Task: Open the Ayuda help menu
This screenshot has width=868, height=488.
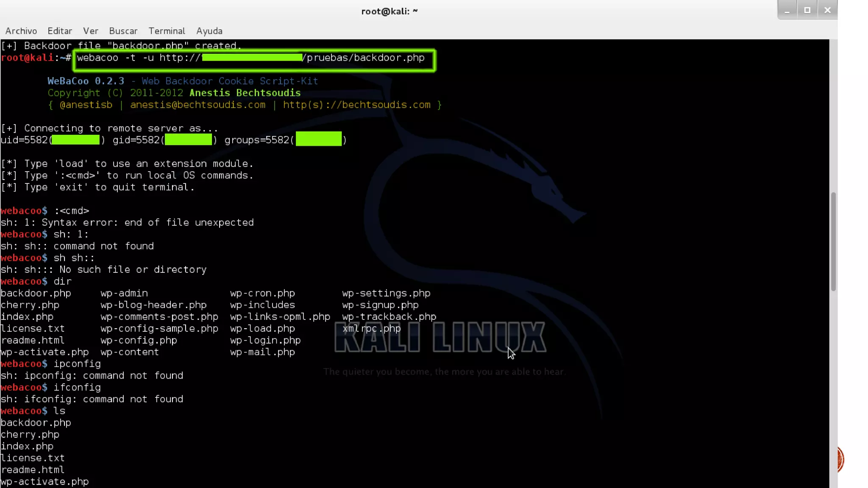Action: tap(209, 31)
